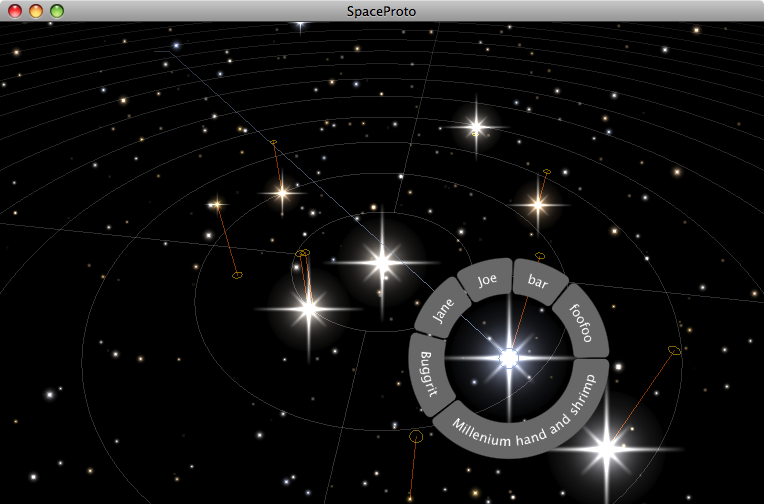Choose Buggrit in the radial menu
Image resolution: width=764 pixels, height=504 pixels.
point(428,374)
